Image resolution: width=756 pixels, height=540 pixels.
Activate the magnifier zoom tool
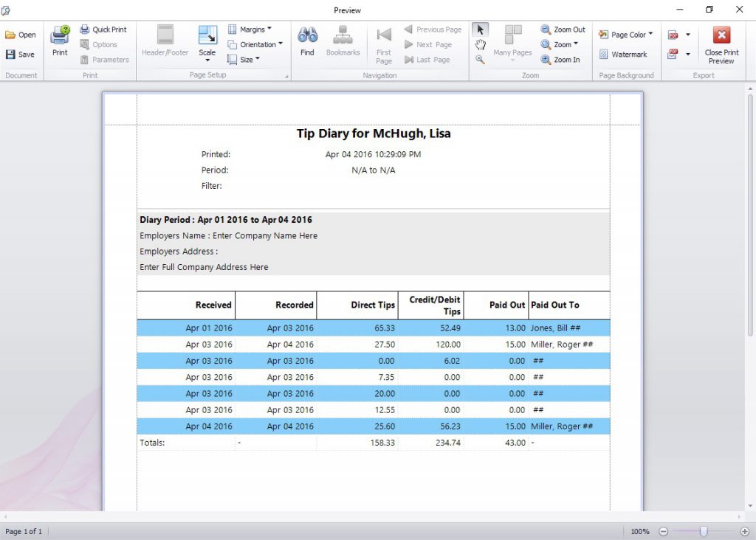481,59
